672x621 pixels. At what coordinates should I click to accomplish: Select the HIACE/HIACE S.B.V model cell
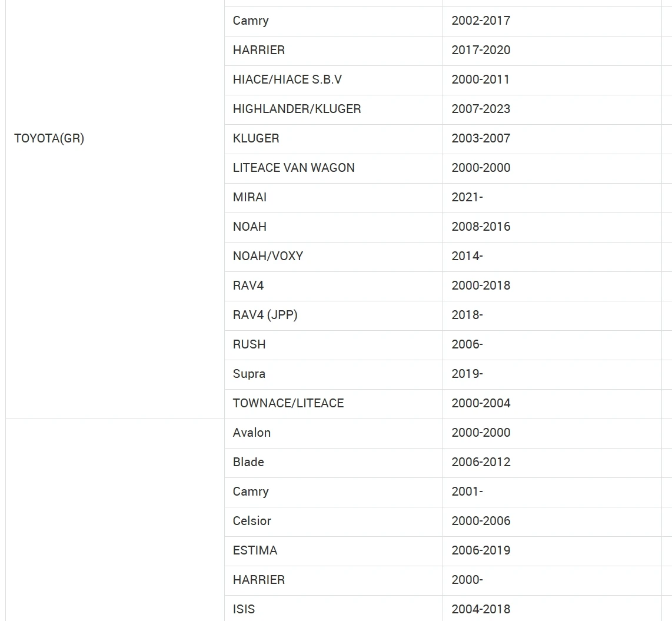(x=287, y=79)
